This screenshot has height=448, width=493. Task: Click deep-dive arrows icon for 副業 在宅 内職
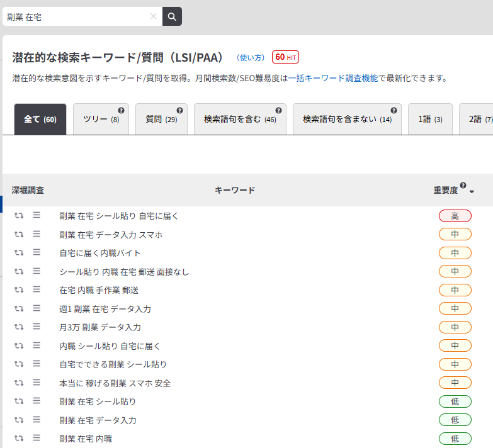pos(18,439)
